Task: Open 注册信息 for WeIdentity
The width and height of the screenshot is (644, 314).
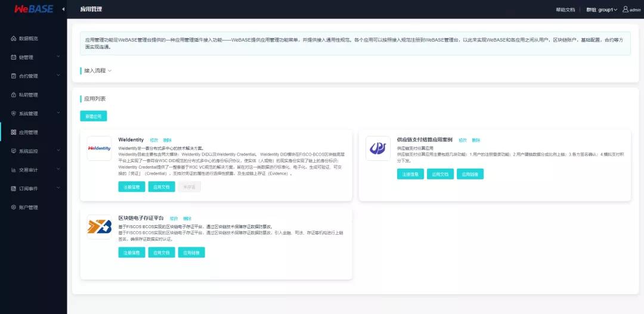Action: [x=132, y=186]
